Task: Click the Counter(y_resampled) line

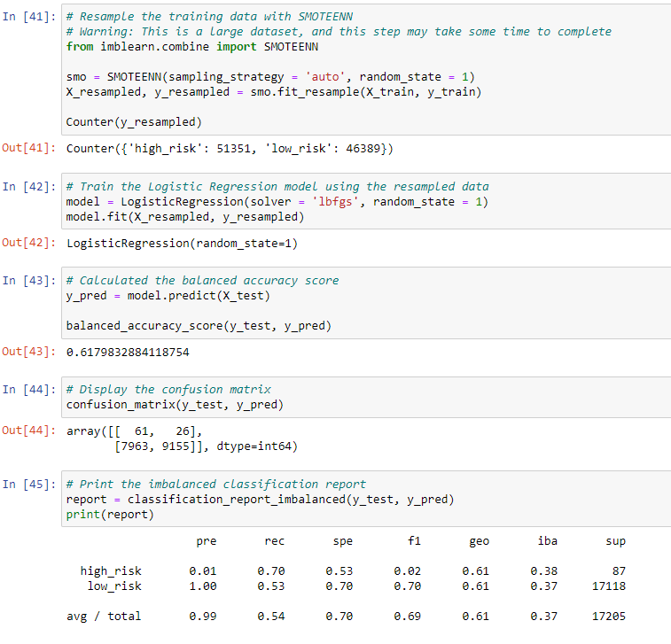Action: click(x=134, y=122)
